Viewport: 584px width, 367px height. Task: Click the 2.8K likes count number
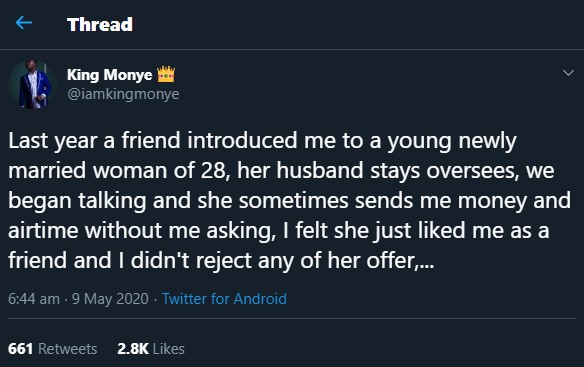tap(133, 349)
